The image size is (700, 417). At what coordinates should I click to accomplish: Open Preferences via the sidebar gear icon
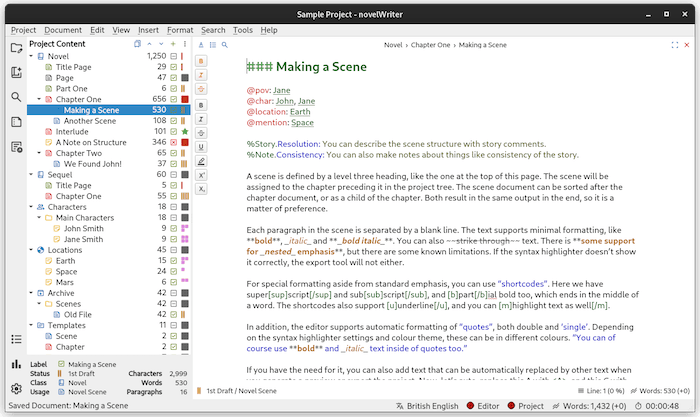pos(17,388)
